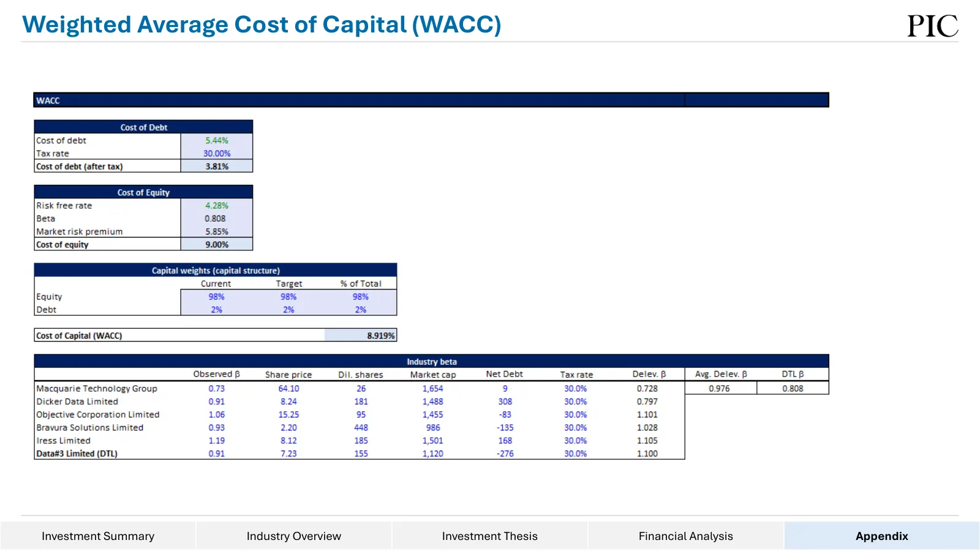The height and width of the screenshot is (551, 980).
Task: Click the WACC section header bar
Action: click(x=431, y=100)
